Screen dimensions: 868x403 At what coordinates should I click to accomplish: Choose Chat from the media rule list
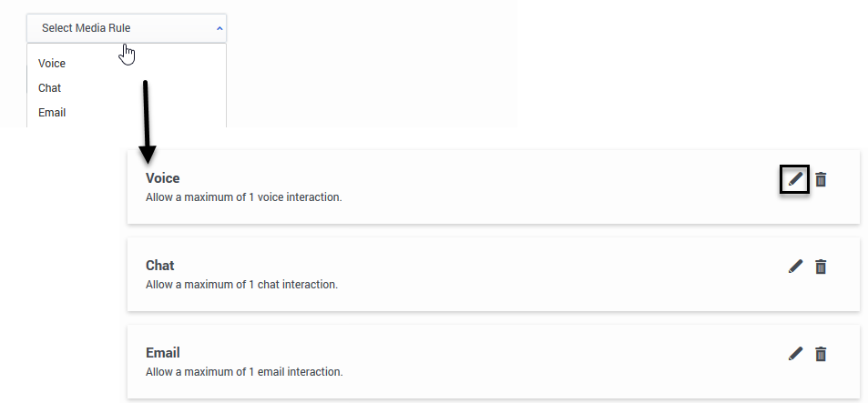tap(50, 88)
